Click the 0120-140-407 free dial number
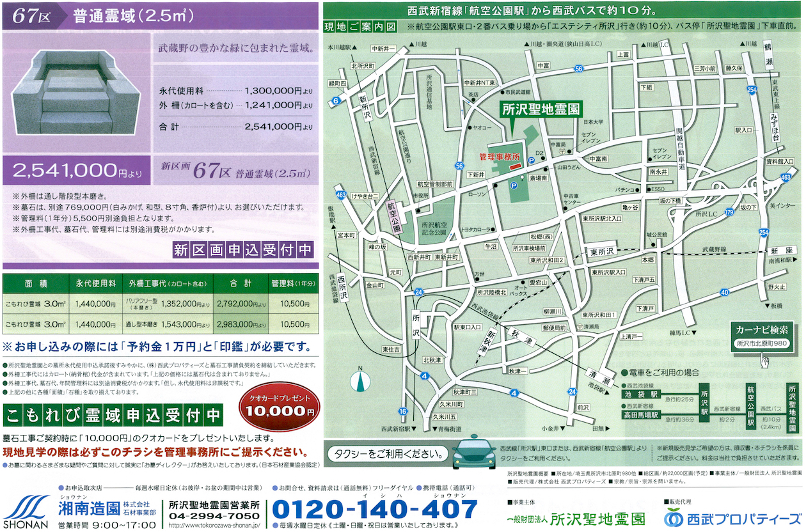Viewport: 806px width, 532px height. click(x=374, y=510)
